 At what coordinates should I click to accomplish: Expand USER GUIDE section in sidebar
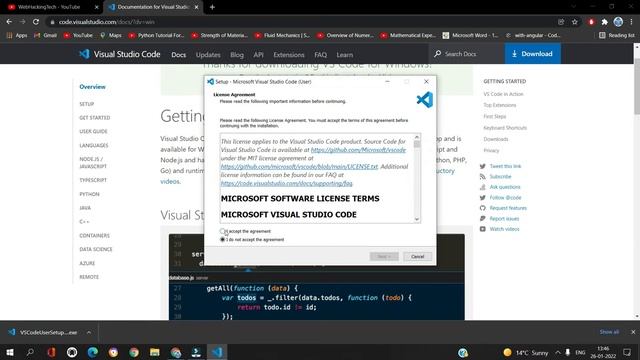point(93,131)
